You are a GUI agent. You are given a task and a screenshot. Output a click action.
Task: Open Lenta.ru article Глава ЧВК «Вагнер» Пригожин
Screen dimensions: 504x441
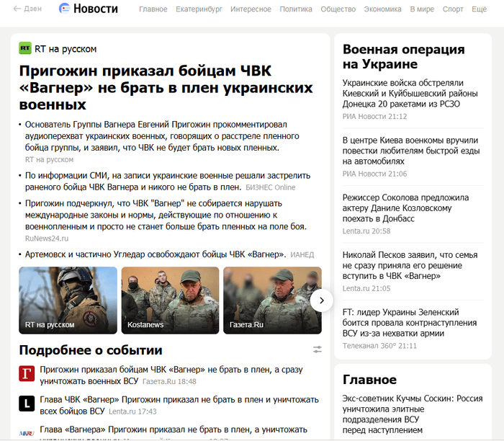[x=179, y=405]
